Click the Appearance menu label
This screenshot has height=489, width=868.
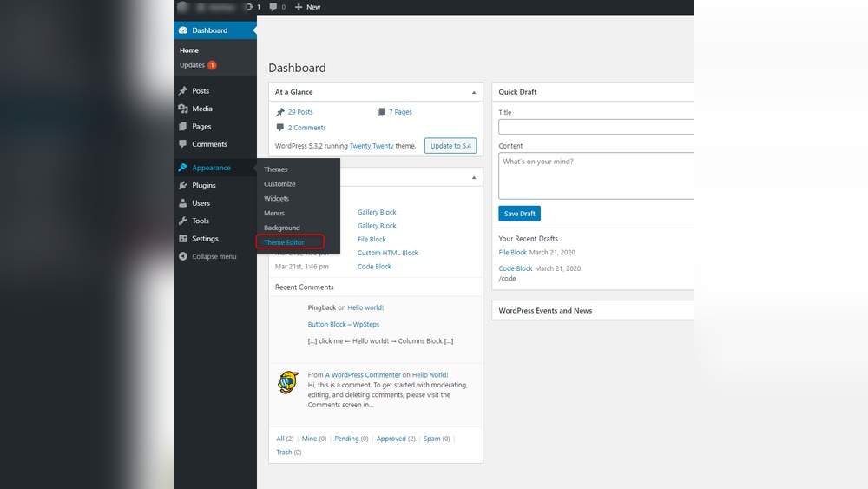coord(211,168)
